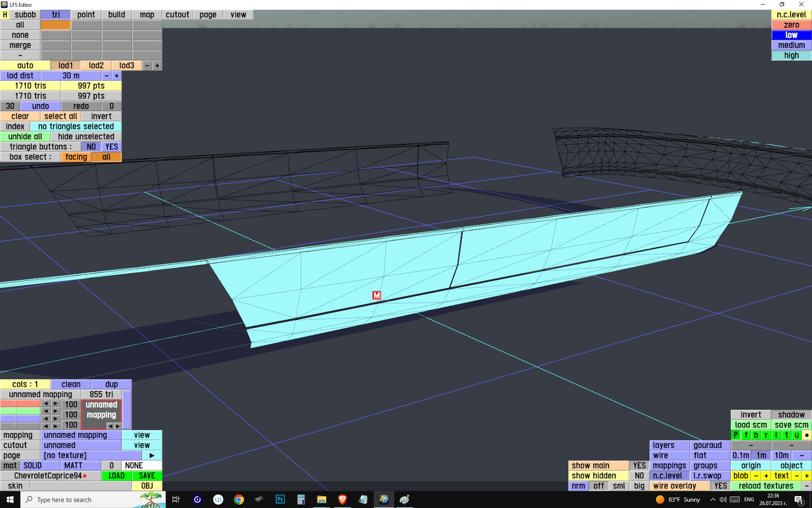Click the page texture arrow button
The height and width of the screenshot is (508, 812).
click(x=152, y=455)
